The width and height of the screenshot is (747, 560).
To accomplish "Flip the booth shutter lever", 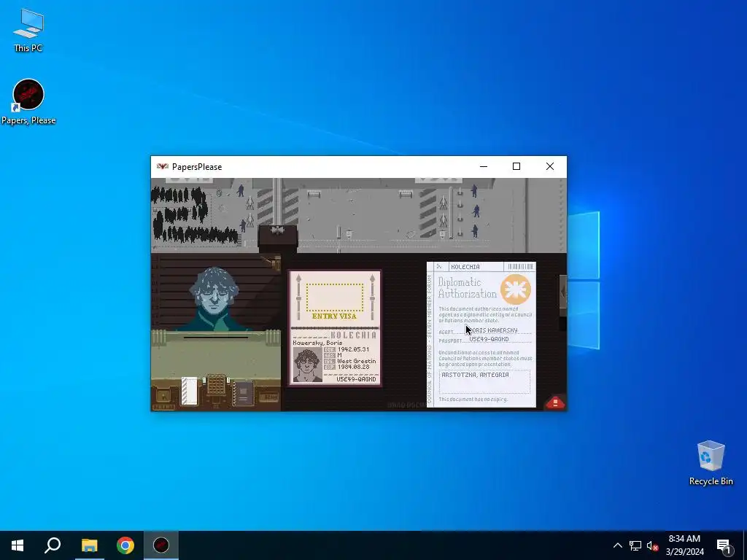I will [271, 262].
